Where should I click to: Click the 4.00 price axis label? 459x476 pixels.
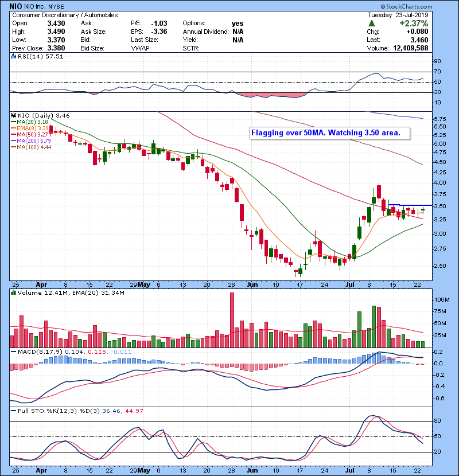[x=440, y=183]
